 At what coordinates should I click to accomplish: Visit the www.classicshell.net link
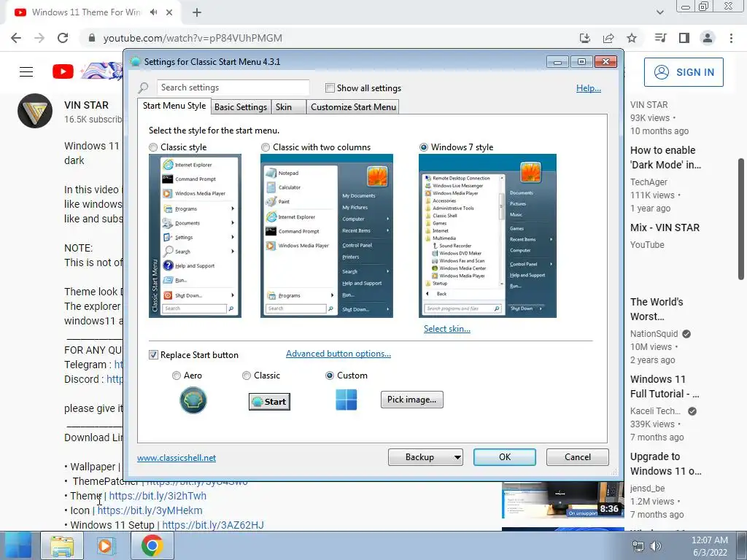(x=177, y=458)
